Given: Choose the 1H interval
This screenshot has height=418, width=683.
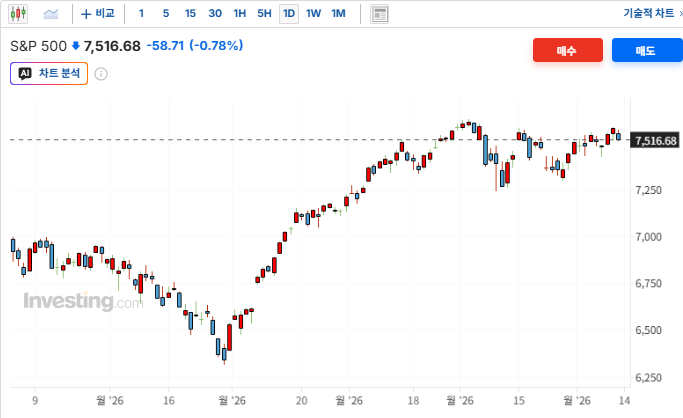Looking at the screenshot, I should click(240, 13).
